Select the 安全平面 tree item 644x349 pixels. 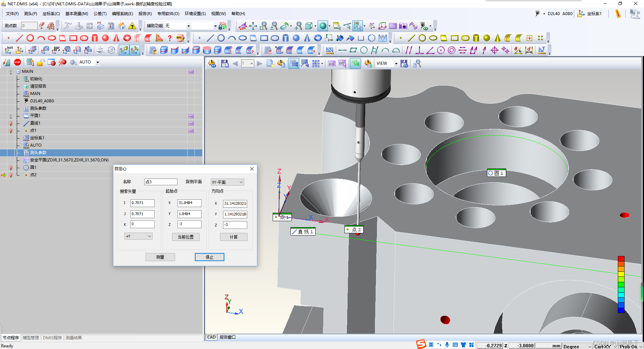coord(69,160)
